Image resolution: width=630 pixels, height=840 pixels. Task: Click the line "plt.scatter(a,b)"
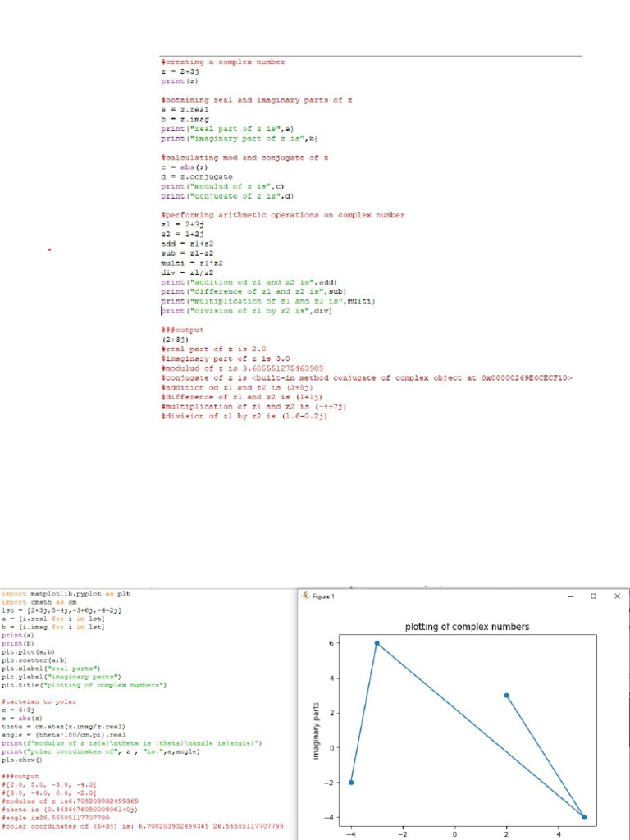pyautogui.click(x=33, y=660)
